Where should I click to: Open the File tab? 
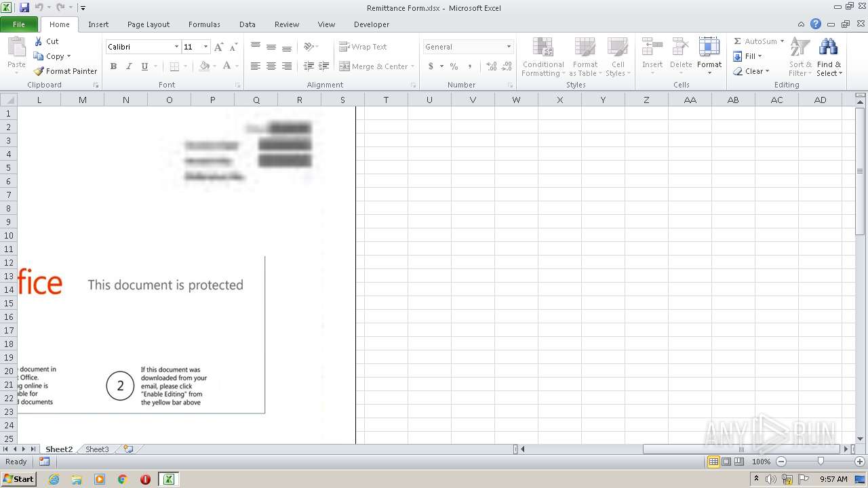pos(19,24)
